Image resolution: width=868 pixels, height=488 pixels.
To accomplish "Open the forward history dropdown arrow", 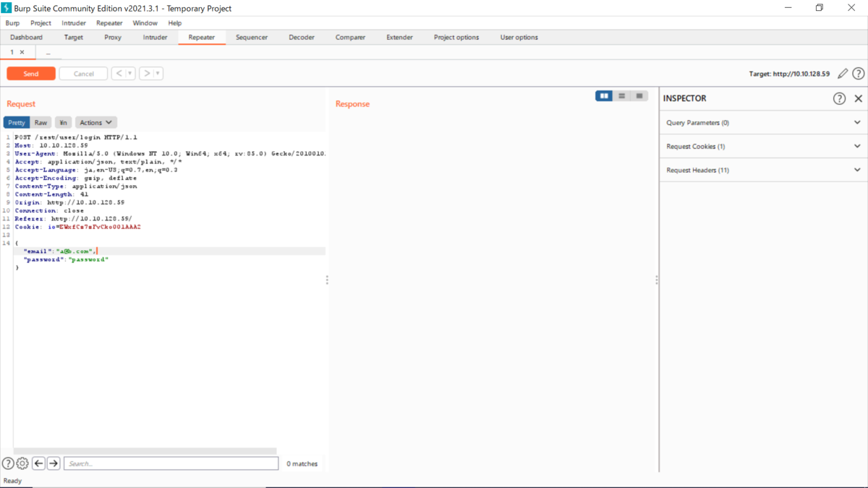I will coord(158,73).
